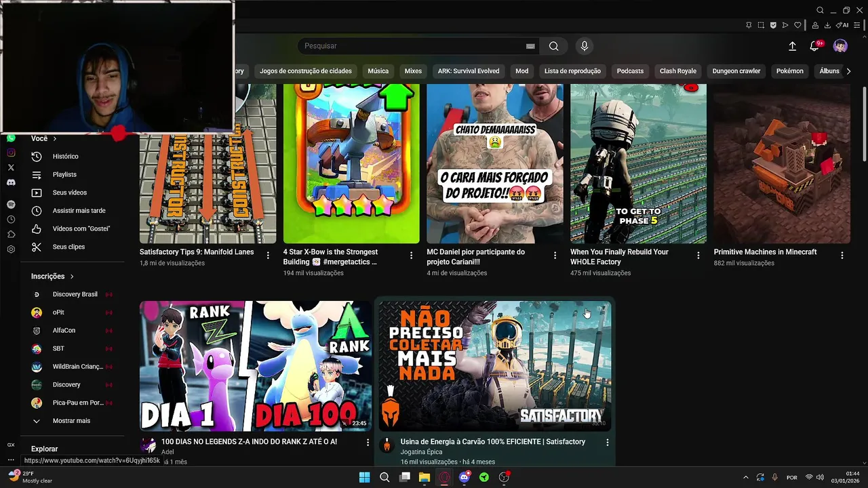Open Opera account profile icon in toolbar
868x488 pixels.
(x=815, y=25)
